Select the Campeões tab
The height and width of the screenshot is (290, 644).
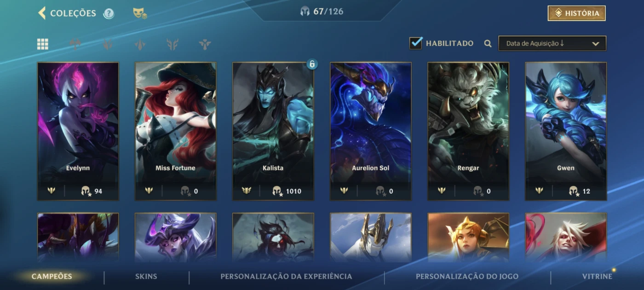tap(52, 277)
